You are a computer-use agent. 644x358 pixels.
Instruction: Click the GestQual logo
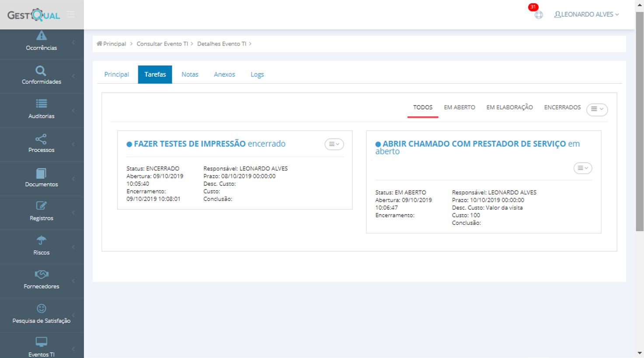tap(34, 15)
